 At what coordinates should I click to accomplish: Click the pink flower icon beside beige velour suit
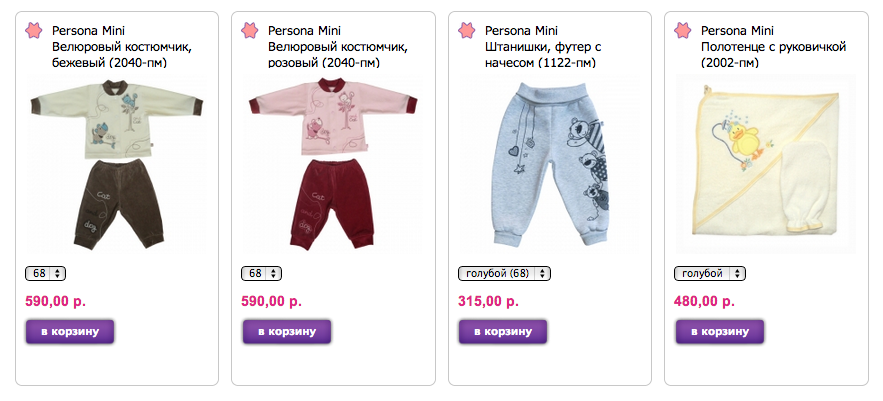pyautogui.click(x=34, y=30)
